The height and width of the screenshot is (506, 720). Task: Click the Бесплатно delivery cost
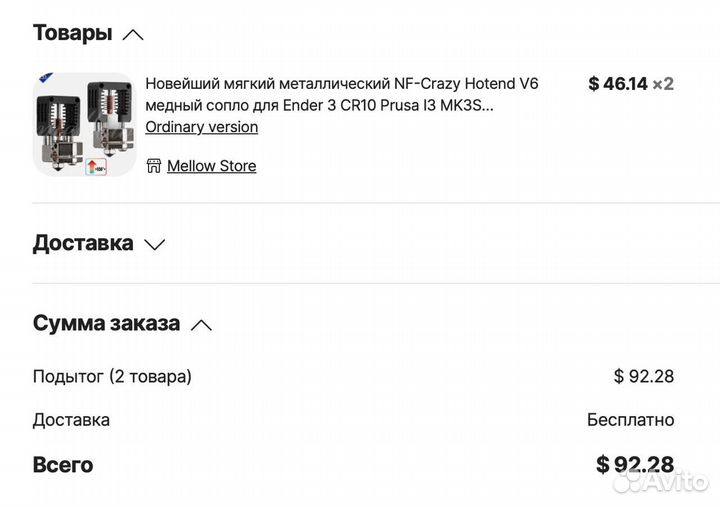pyautogui.click(x=630, y=420)
